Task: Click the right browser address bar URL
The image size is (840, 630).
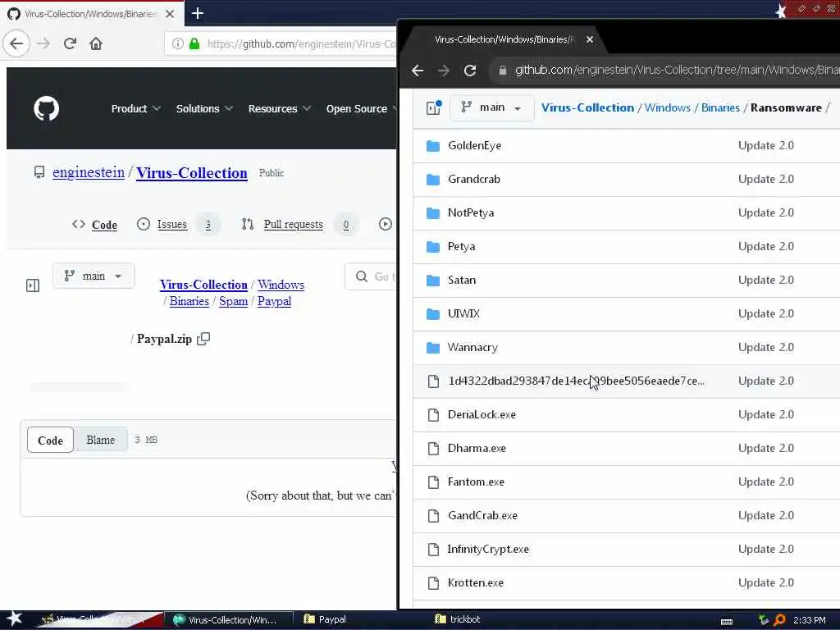Action: (677, 71)
